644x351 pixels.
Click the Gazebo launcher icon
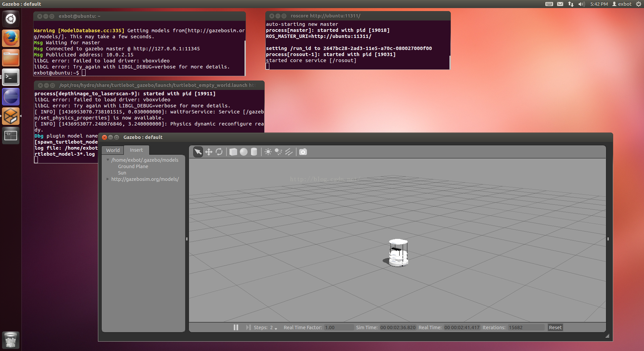11,116
